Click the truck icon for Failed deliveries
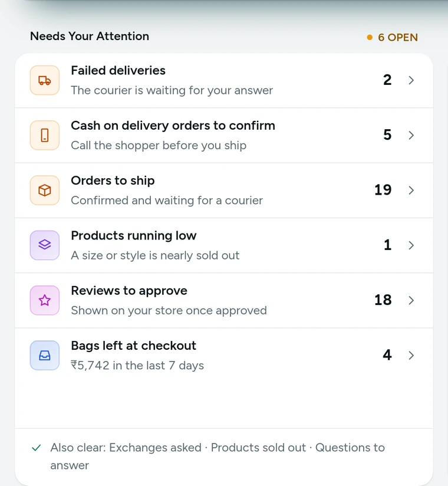This screenshot has width=448, height=486. pyautogui.click(x=45, y=80)
